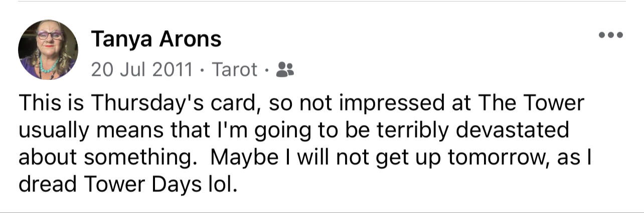Tap the circular avatar of Tanya

[48, 50]
